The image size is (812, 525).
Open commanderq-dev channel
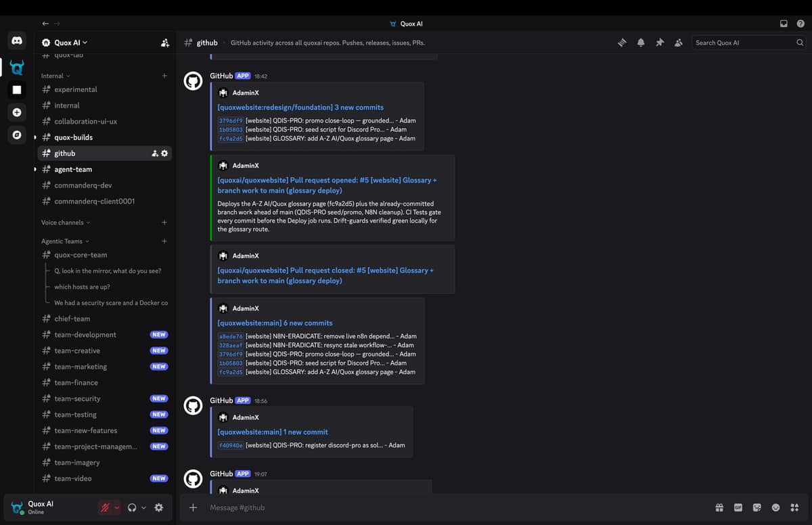[x=105, y=185]
